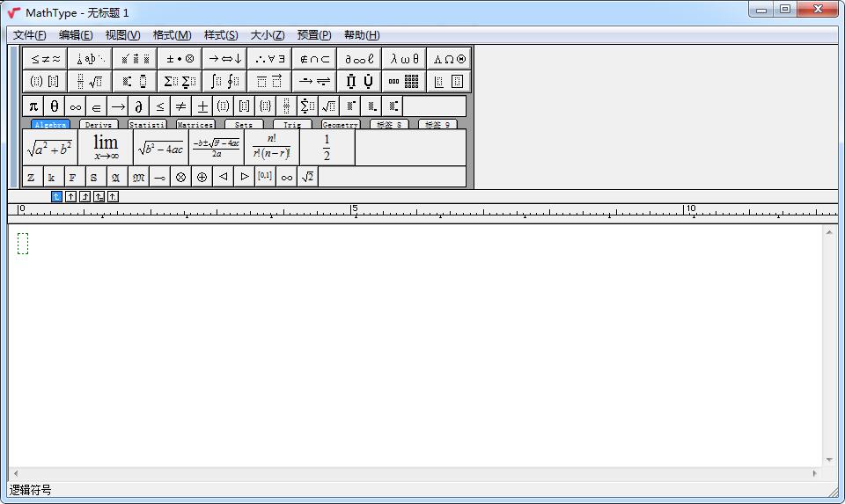This screenshot has height=504, width=845.
Task: Open the 格式(M) menu
Action: (172, 35)
